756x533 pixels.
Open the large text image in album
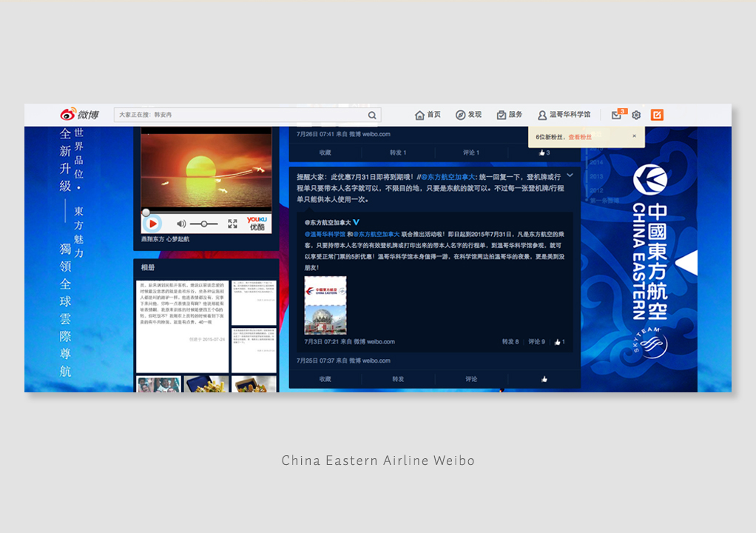click(x=182, y=326)
